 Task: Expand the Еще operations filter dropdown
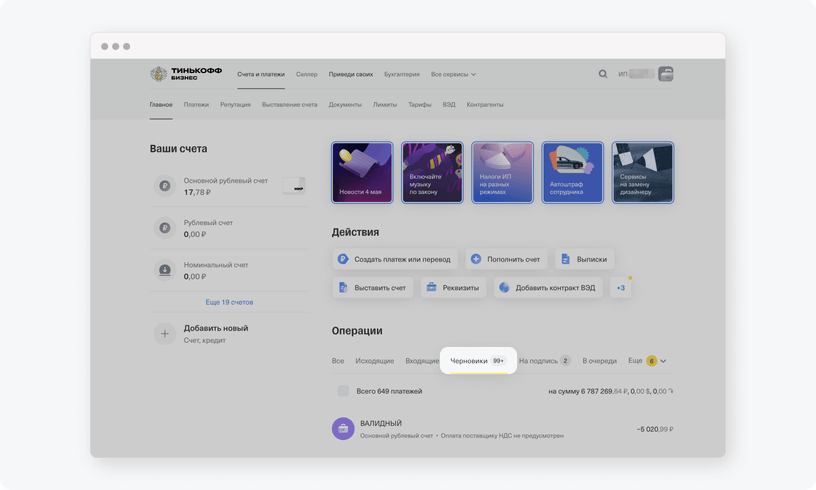[647, 360]
